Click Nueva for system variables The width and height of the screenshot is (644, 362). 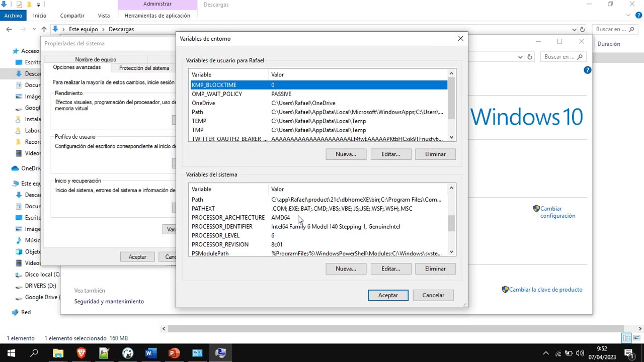(x=346, y=269)
